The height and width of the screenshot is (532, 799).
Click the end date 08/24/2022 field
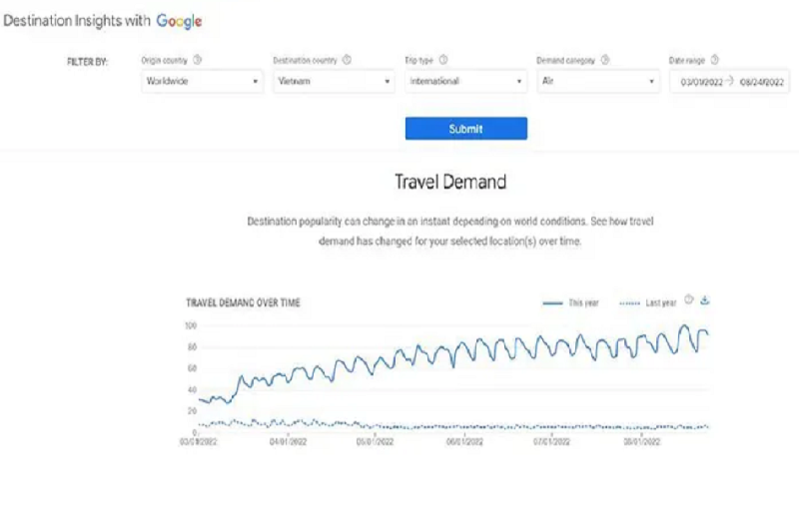click(x=762, y=82)
